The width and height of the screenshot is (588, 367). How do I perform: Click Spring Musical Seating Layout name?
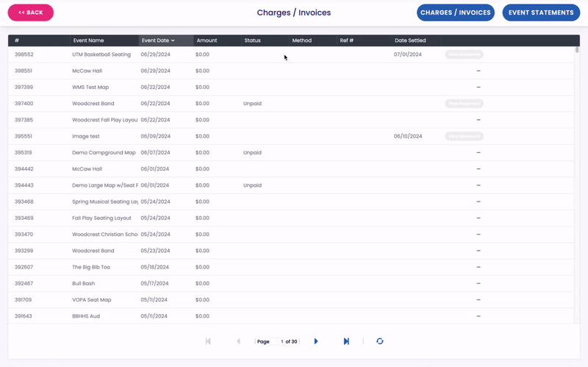point(105,202)
